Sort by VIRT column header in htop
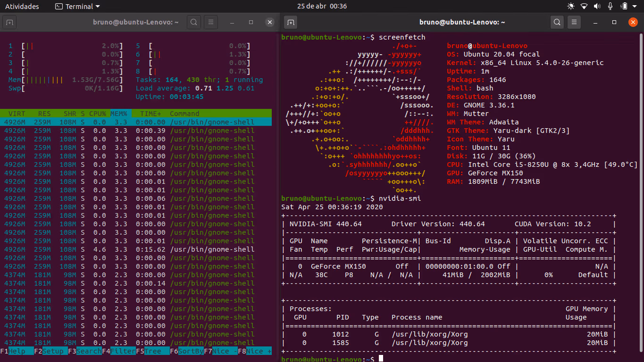The image size is (644, 362). coord(17,114)
